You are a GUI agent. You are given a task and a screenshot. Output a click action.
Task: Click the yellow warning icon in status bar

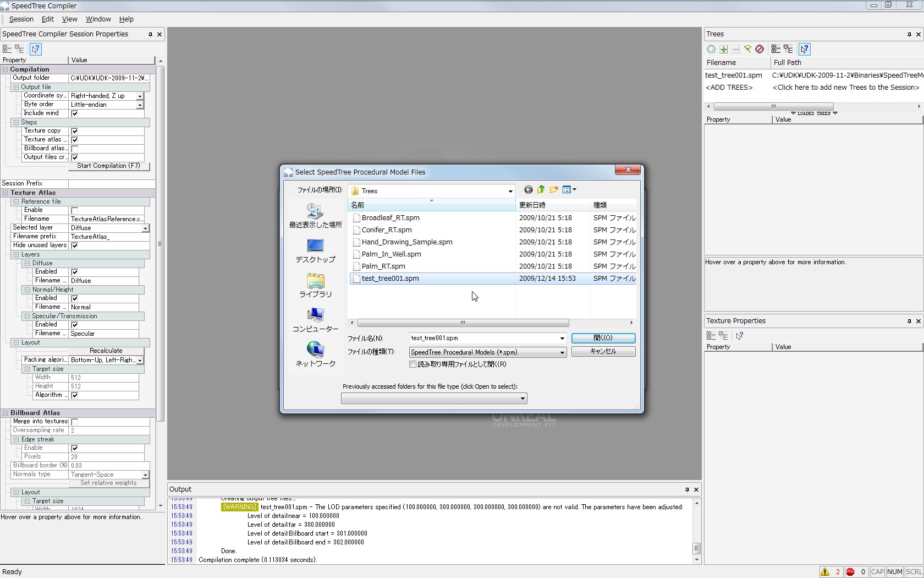point(825,572)
